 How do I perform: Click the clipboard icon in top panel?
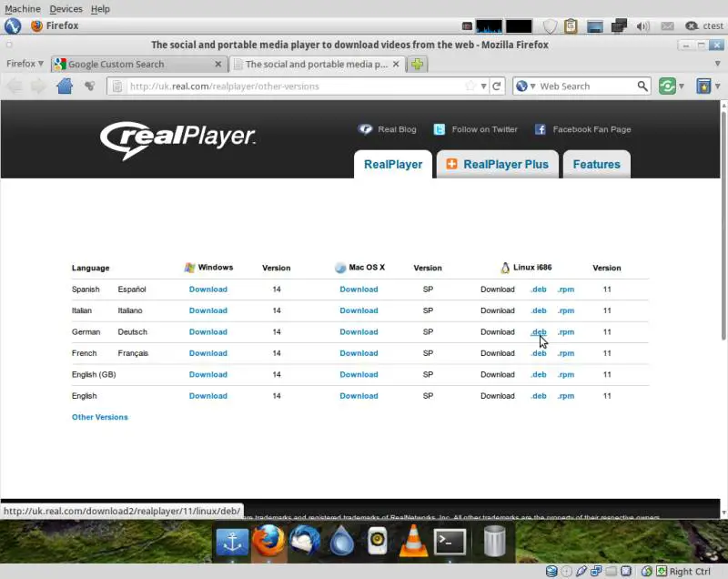pos(571,26)
